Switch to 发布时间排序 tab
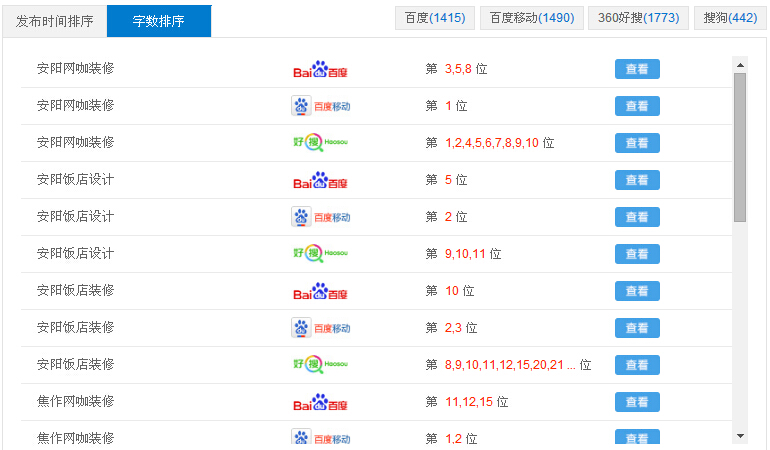 (x=55, y=21)
